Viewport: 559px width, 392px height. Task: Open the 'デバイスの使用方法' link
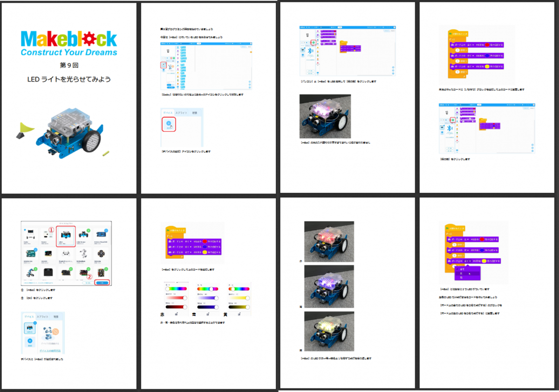tap(50, 350)
